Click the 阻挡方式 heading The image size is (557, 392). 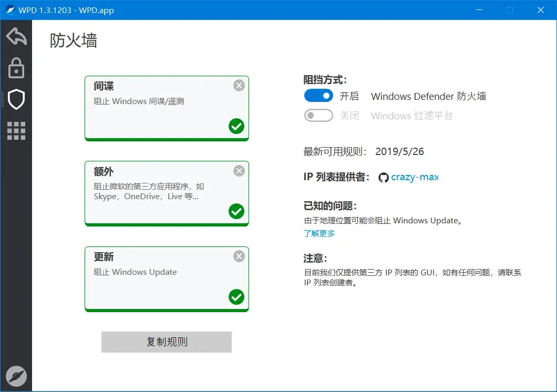[325, 80]
